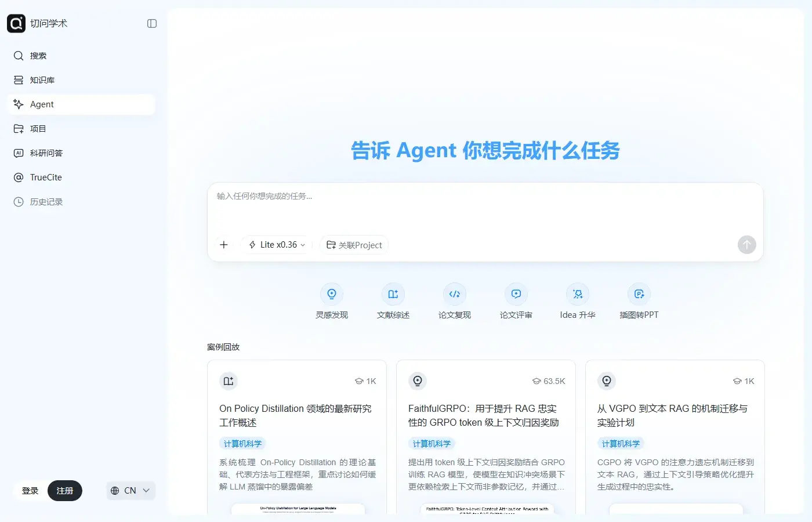Click the 1K count on VGPO card
Image resolution: width=812 pixels, height=522 pixels.
744,381
